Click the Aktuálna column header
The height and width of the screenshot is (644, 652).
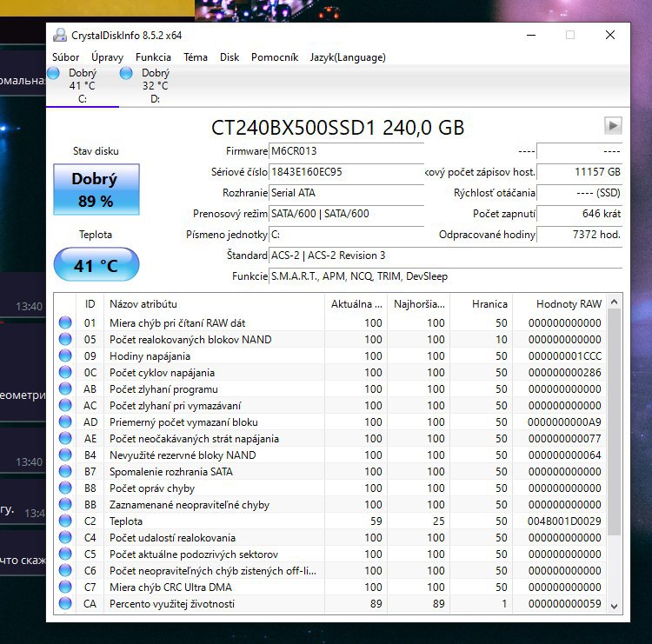(356, 304)
